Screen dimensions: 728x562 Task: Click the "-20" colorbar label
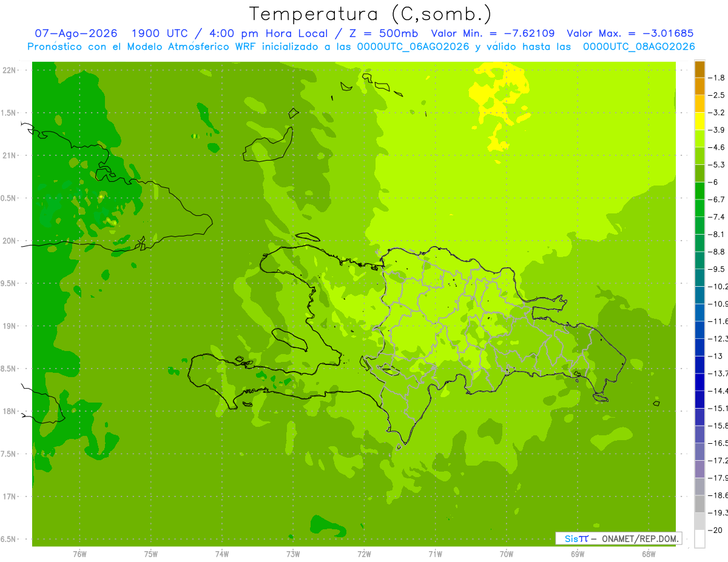716,530
